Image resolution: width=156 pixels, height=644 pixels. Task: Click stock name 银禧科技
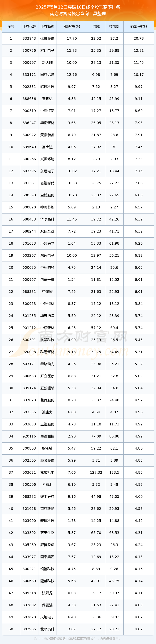[47, 569]
